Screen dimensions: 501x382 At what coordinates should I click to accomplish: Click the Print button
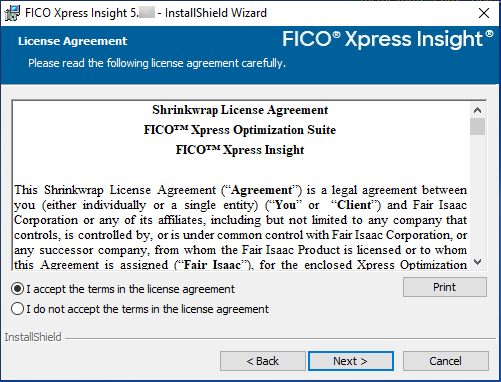(445, 287)
